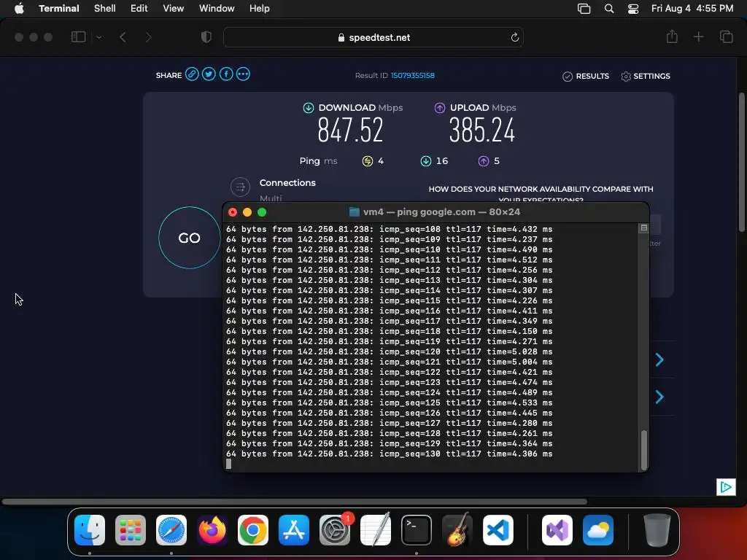Open the Window menu
Viewport: 747px width, 560px height.
217,8
